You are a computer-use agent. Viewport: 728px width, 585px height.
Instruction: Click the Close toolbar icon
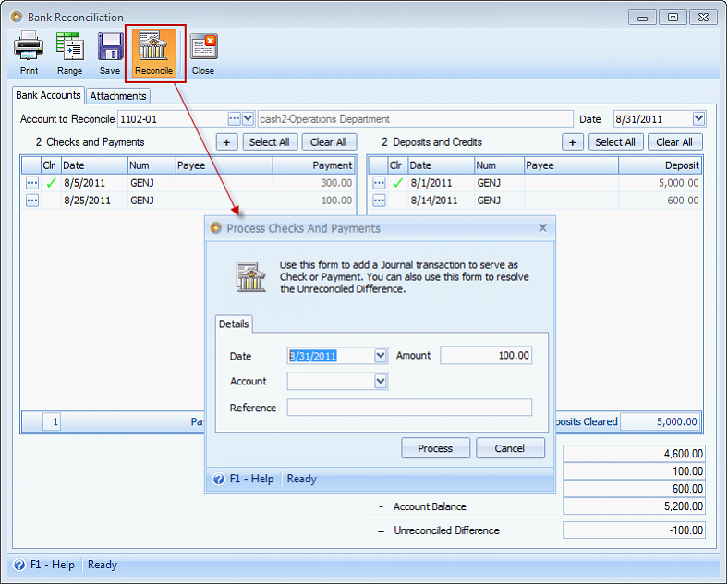pyautogui.click(x=203, y=53)
